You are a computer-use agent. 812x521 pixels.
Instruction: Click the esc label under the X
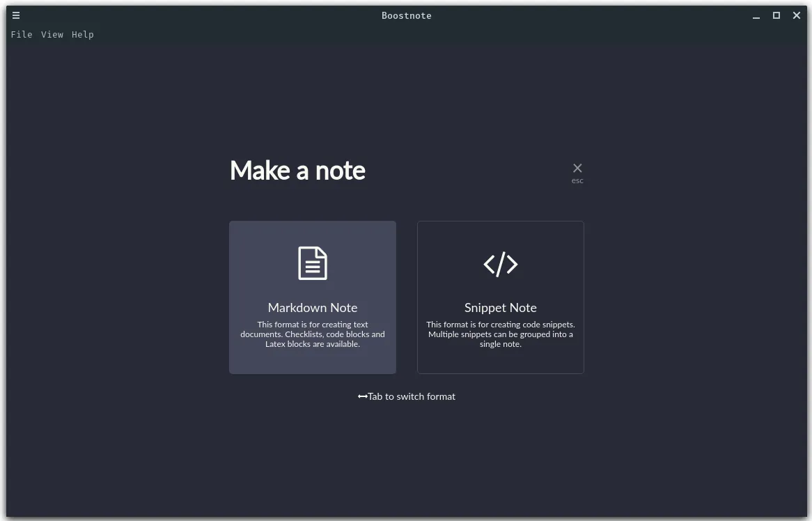(577, 180)
